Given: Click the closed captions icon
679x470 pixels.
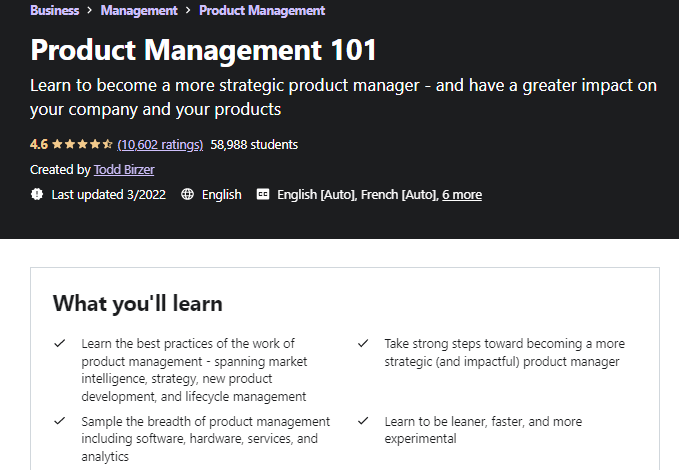Looking at the screenshot, I should click(263, 194).
